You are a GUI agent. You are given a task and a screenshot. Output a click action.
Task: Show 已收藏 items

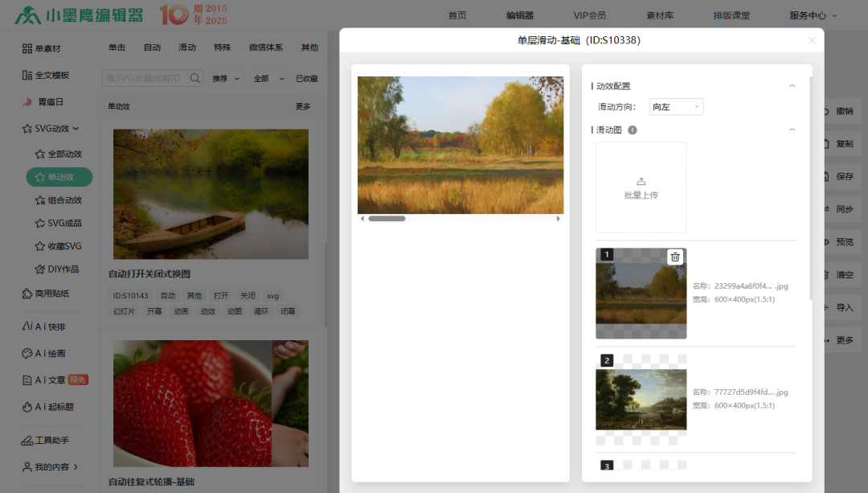click(307, 79)
